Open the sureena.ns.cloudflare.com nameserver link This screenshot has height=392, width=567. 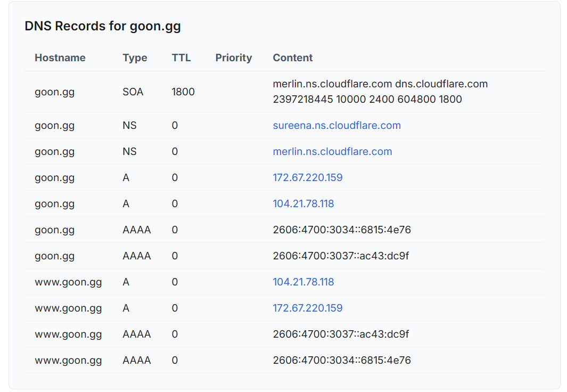[336, 126]
